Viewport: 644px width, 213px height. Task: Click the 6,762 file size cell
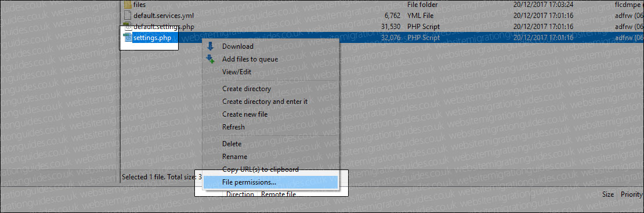pyautogui.click(x=392, y=16)
